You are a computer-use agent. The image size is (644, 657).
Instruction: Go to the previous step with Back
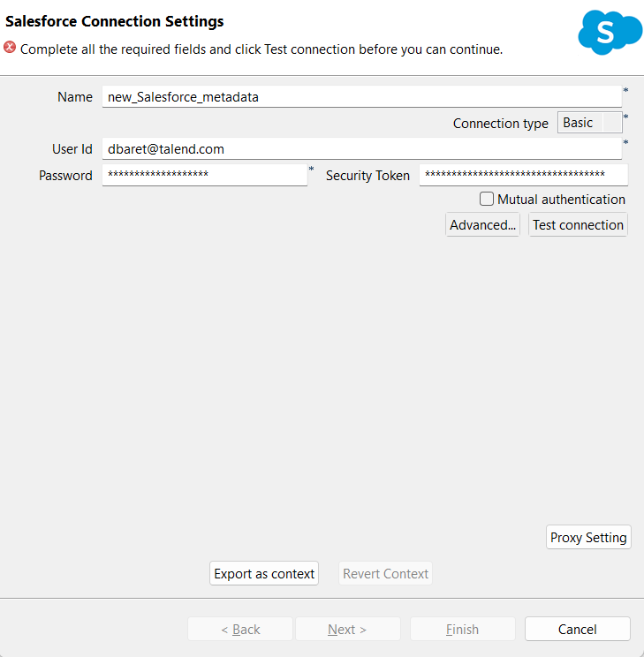coord(240,629)
